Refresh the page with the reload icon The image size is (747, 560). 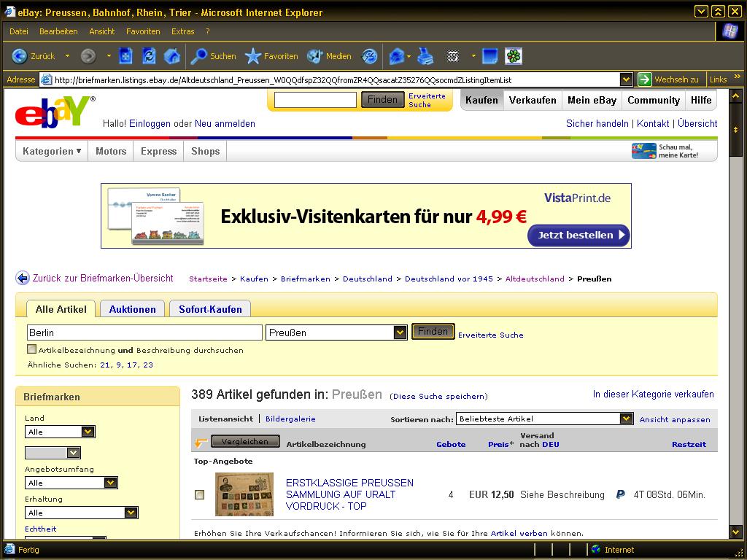[x=149, y=56]
